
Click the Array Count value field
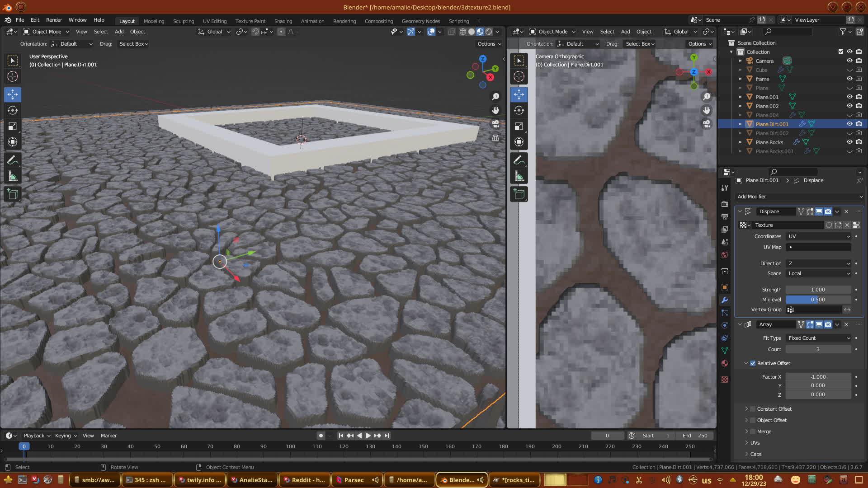818,349
